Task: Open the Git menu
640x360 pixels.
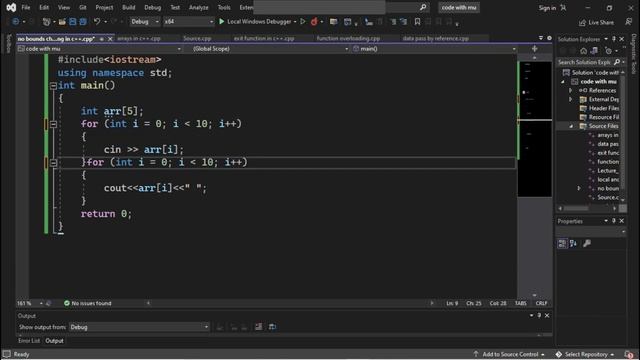Action: click(83, 7)
